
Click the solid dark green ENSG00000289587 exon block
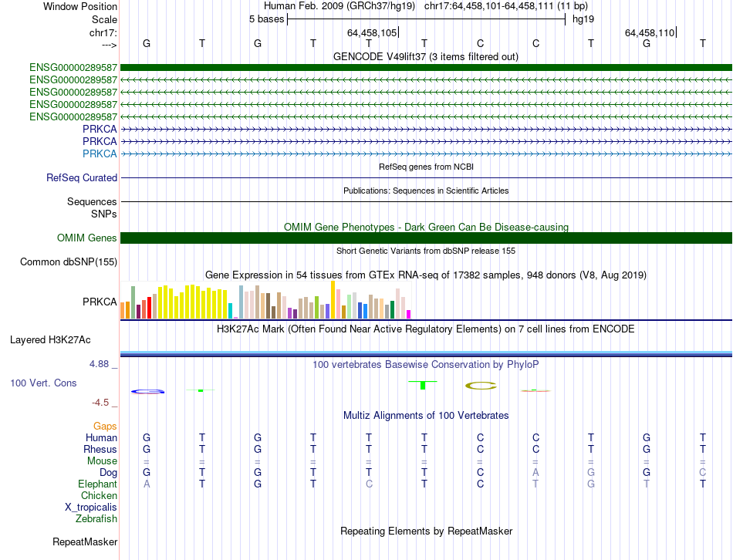(x=426, y=67)
